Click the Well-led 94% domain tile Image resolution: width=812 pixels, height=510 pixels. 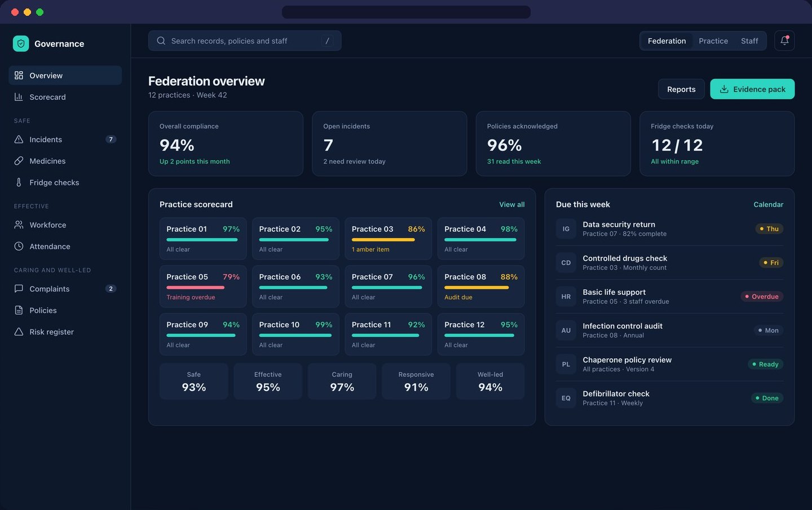point(491,381)
